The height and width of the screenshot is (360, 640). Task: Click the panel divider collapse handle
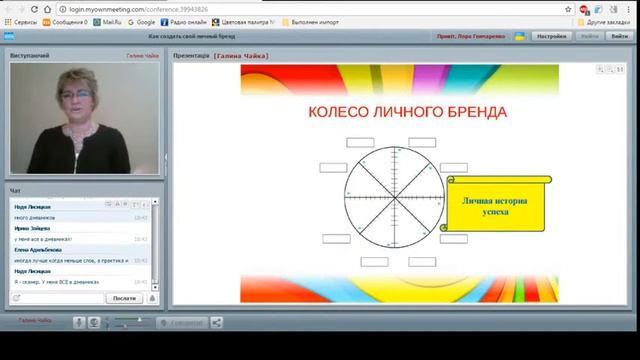166,159
